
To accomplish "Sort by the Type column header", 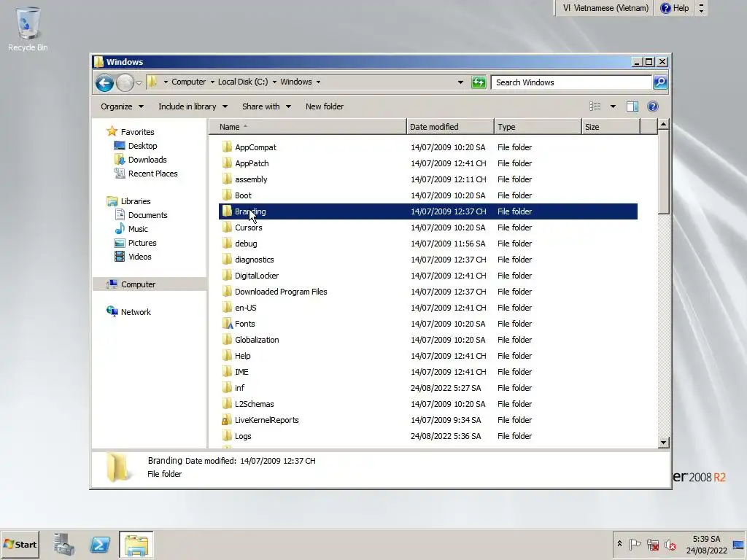I will (538, 127).
